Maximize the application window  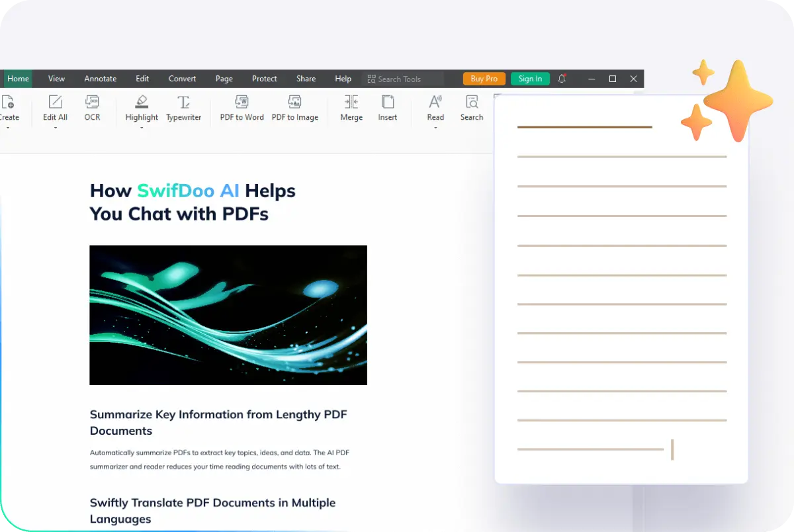coord(613,79)
